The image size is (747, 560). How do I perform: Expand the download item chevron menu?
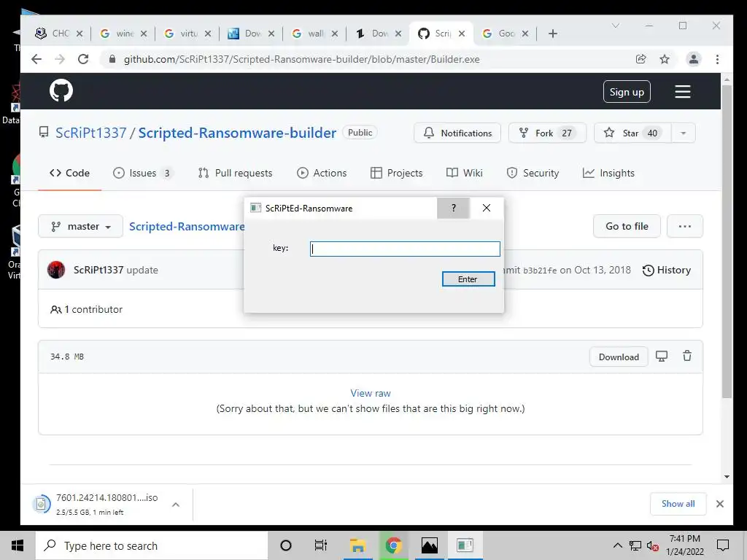pos(175,505)
